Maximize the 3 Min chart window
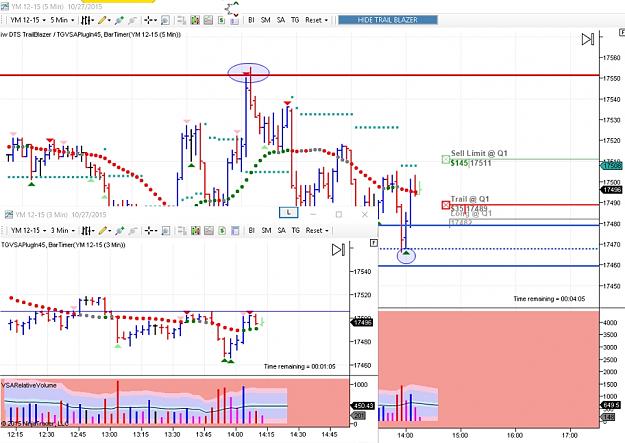Screen dimensions: 625x443 coord(339,215)
